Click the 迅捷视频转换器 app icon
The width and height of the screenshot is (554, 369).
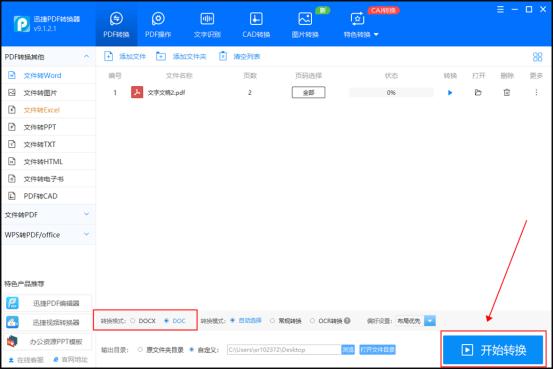12,322
